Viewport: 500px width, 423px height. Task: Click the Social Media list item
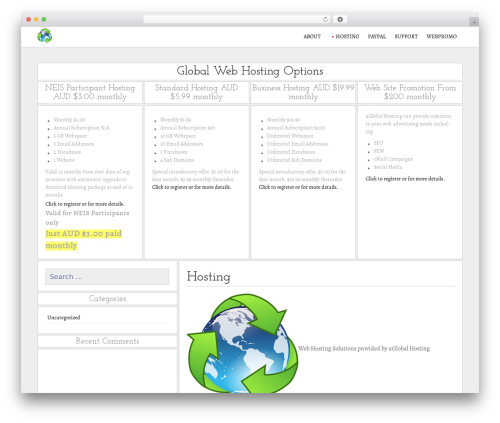(388, 167)
